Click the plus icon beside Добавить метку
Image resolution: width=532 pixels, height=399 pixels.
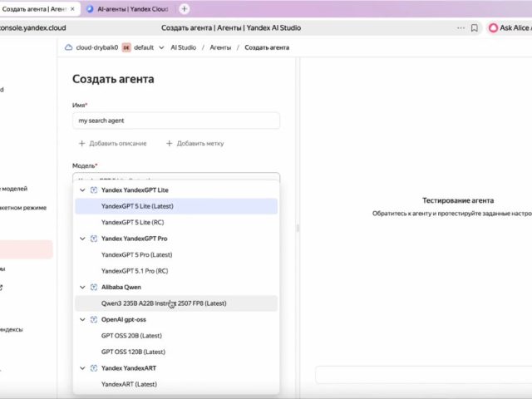click(170, 144)
